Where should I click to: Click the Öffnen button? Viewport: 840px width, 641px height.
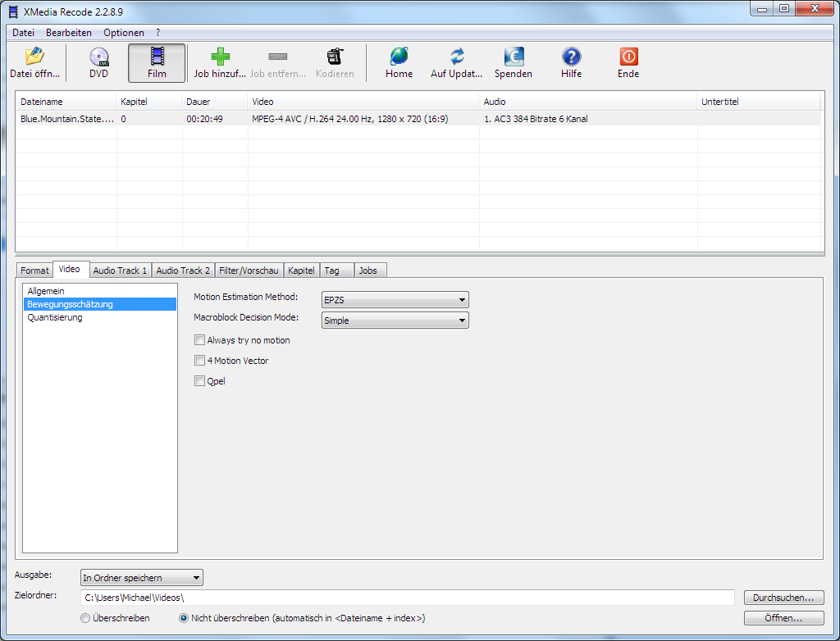(783, 618)
